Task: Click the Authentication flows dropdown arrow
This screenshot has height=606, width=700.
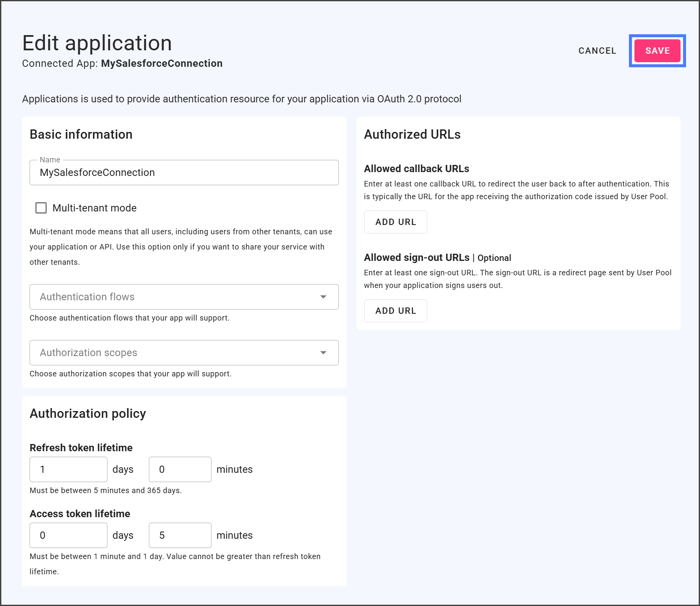Action: (x=323, y=297)
